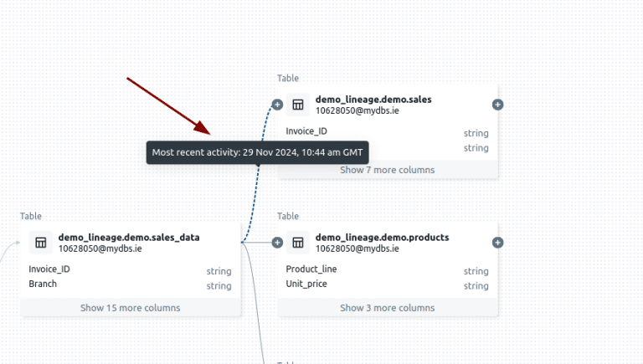
Task: Select the Unit_price column row
Action: (306, 284)
